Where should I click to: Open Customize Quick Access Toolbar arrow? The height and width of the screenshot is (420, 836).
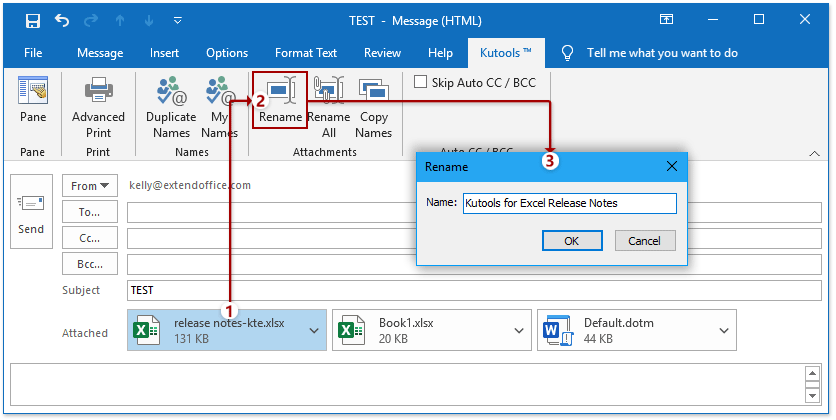point(178,21)
